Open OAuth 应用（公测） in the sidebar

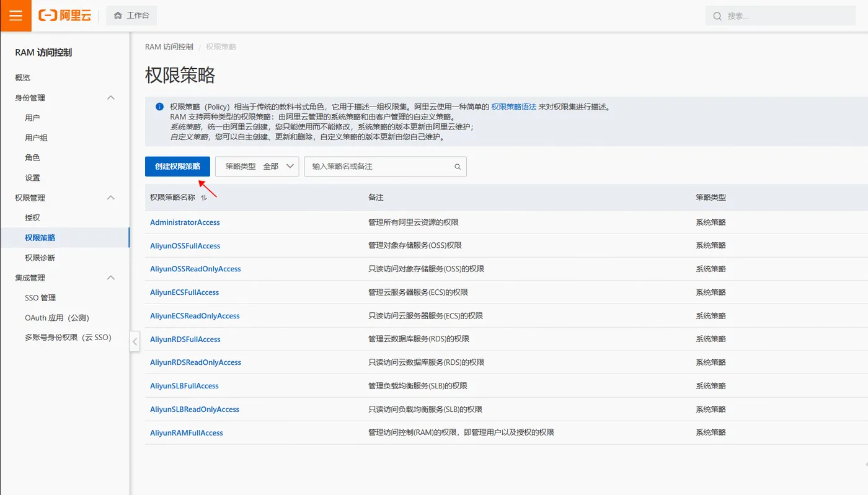57,318
